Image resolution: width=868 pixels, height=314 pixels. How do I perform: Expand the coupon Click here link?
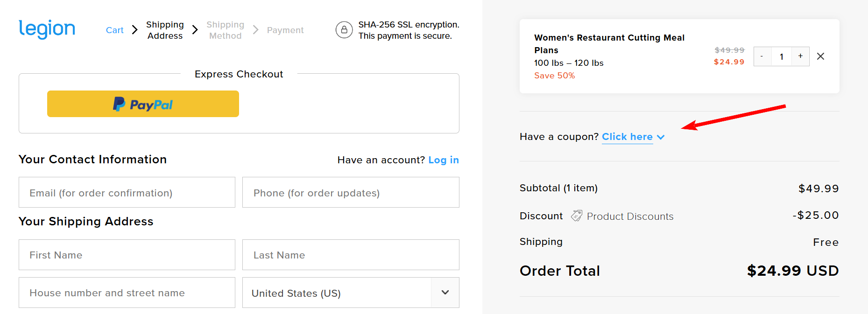click(x=627, y=137)
